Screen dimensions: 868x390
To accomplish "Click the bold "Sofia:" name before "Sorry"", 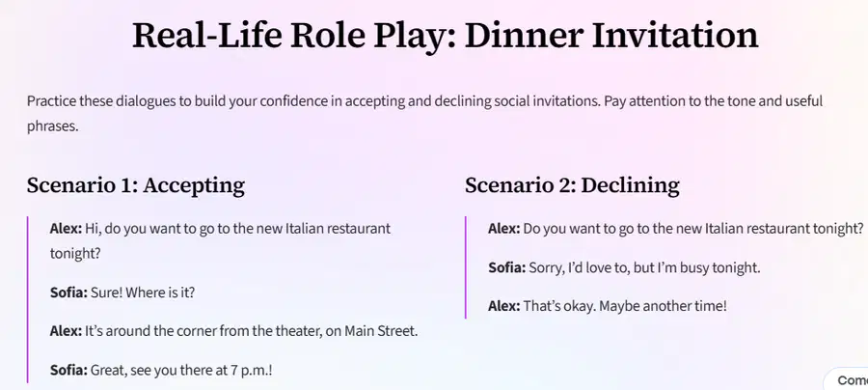I will [506, 267].
